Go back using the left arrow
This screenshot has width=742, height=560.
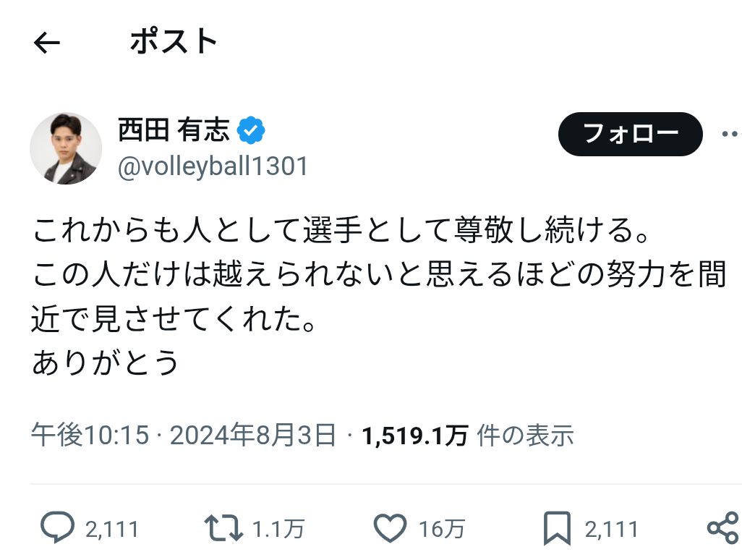click(47, 43)
